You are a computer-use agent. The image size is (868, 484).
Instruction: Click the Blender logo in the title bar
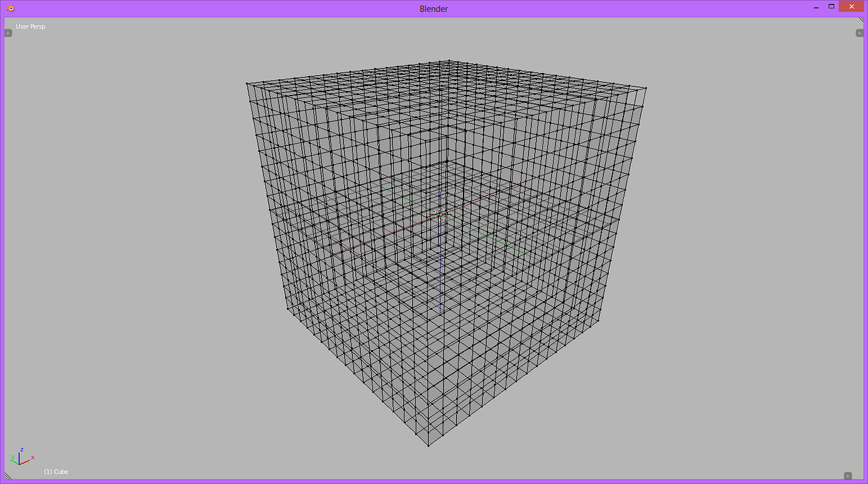(10, 8)
